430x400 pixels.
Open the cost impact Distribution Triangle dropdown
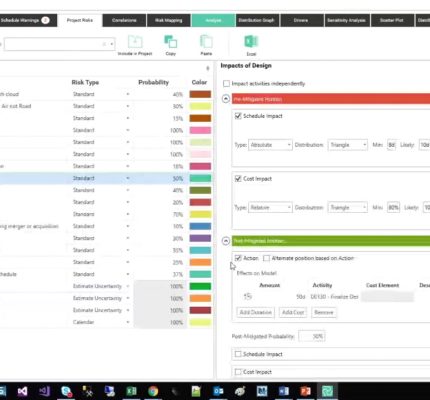coord(348,208)
